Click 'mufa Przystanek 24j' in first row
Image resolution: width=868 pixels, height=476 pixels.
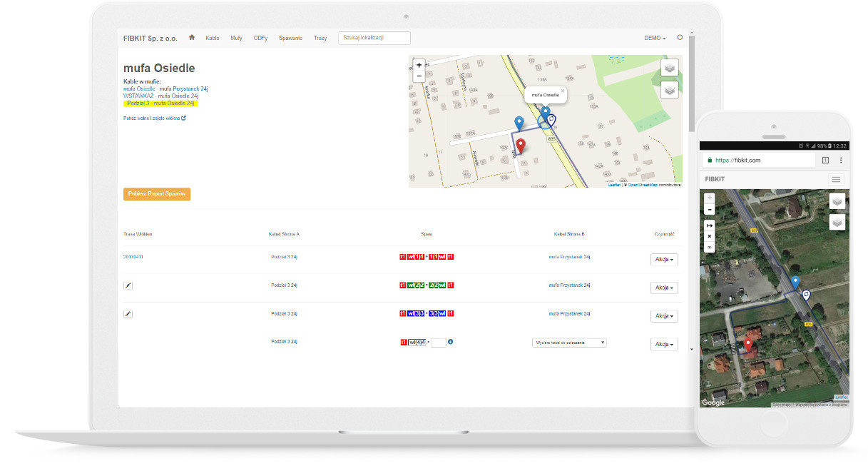569,257
